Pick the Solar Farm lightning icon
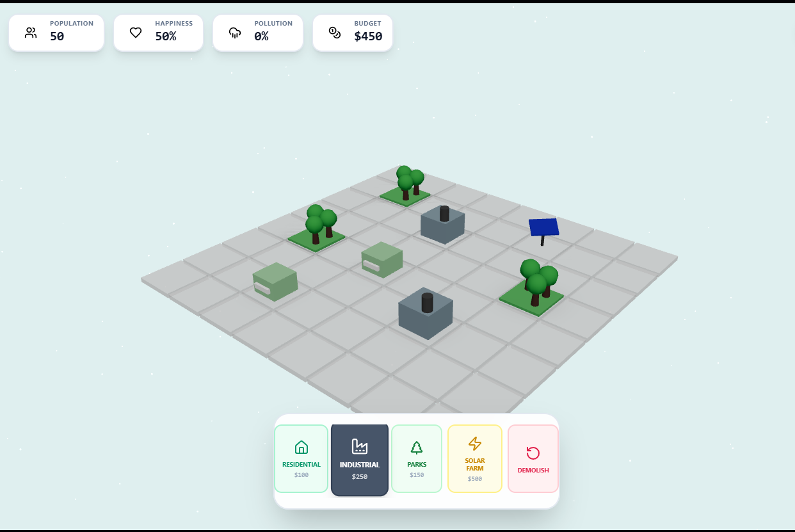 (x=475, y=444)
